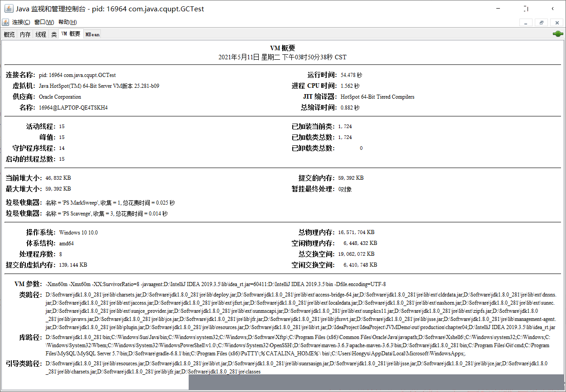566x392 pixels.
Task: Click the 处理程序数 value 8
Action: tap(61, 254)
